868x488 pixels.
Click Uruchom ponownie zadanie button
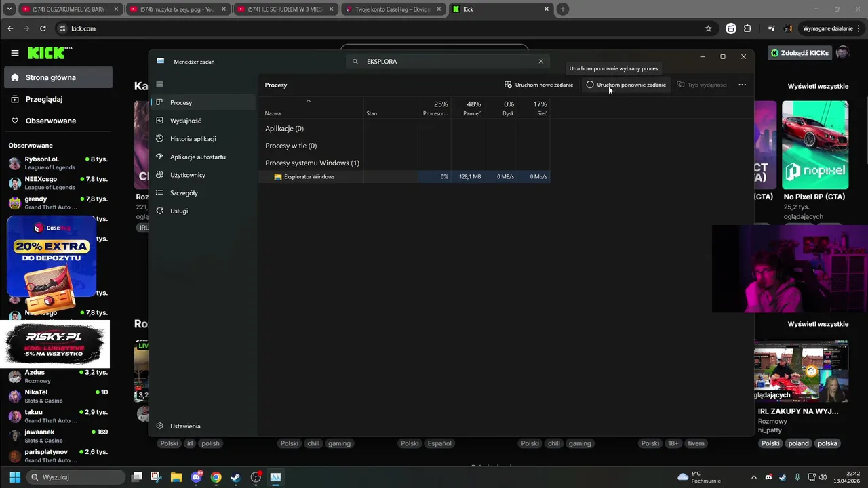[x=626, y=85]
